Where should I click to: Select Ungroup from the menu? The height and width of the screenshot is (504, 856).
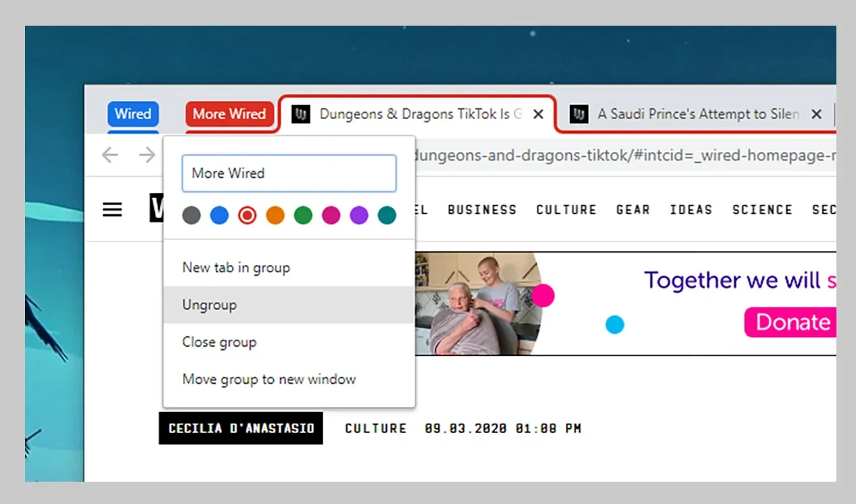click(x=210, y=305)
